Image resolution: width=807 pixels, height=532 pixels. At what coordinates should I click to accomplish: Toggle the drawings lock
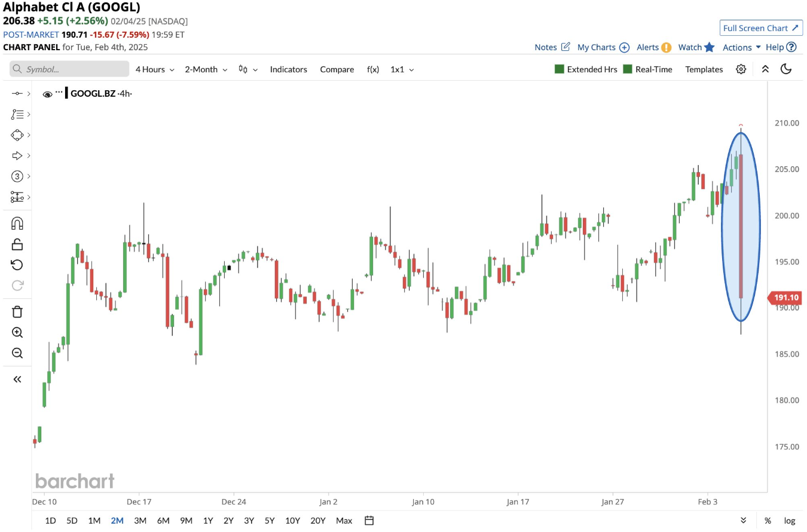click(x=17, y=244)
